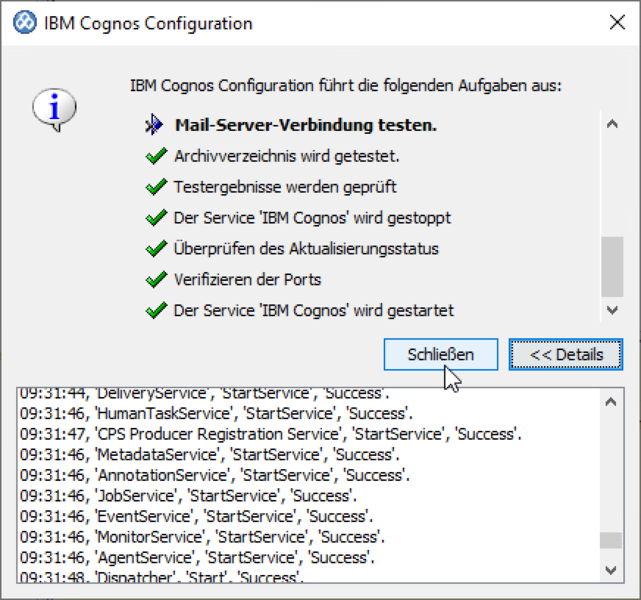Click the IBM Cognos title bar icon
Viewport: 641px width, 600px height.
coord(25,22)
